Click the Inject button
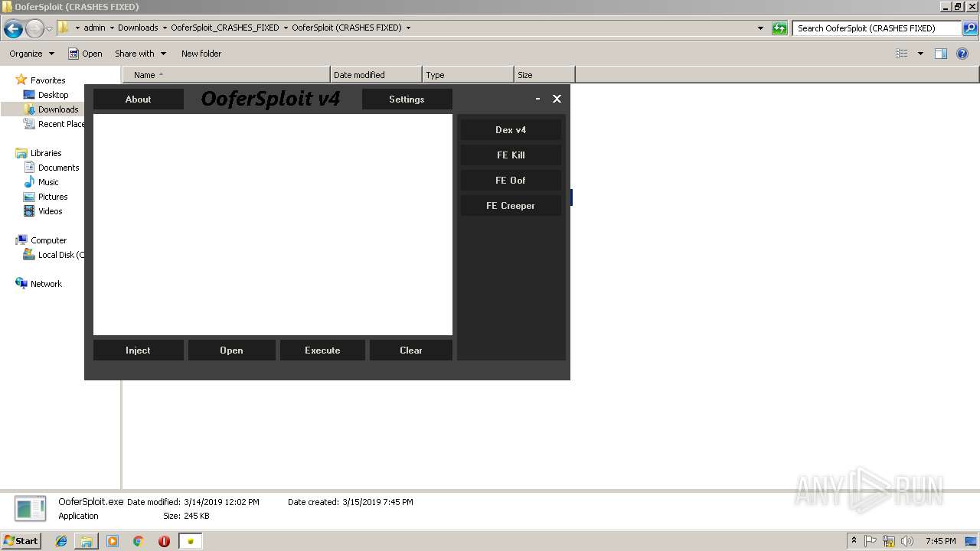980x551 pixels. [138, 350]
